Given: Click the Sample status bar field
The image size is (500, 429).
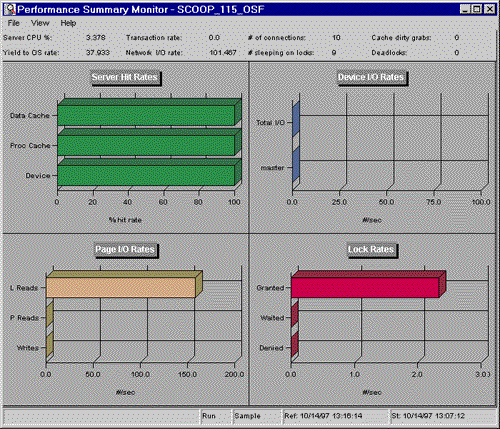Looking at the screenshot, I should [257, 416].
